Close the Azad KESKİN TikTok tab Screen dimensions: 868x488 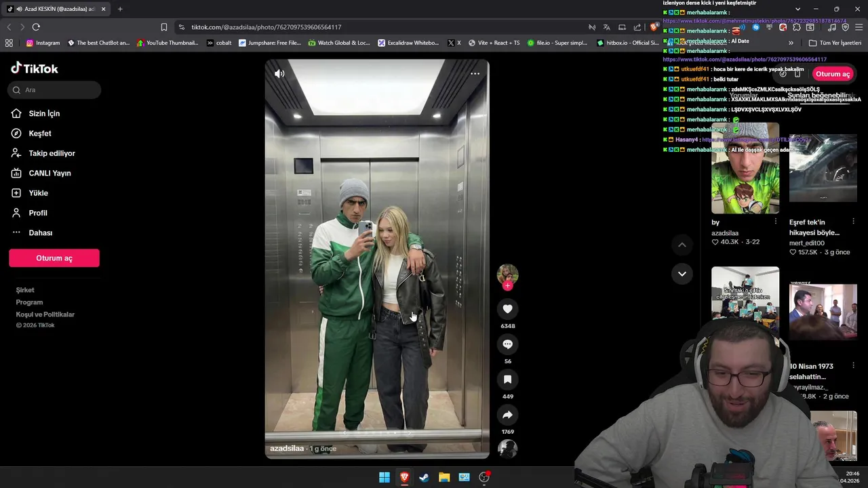click(103, 9)
